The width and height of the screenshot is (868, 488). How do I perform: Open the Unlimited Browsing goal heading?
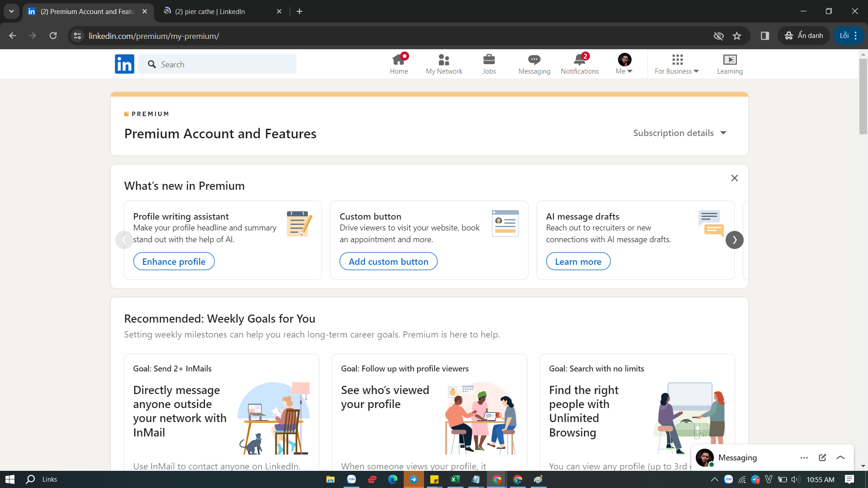[584, 411]
